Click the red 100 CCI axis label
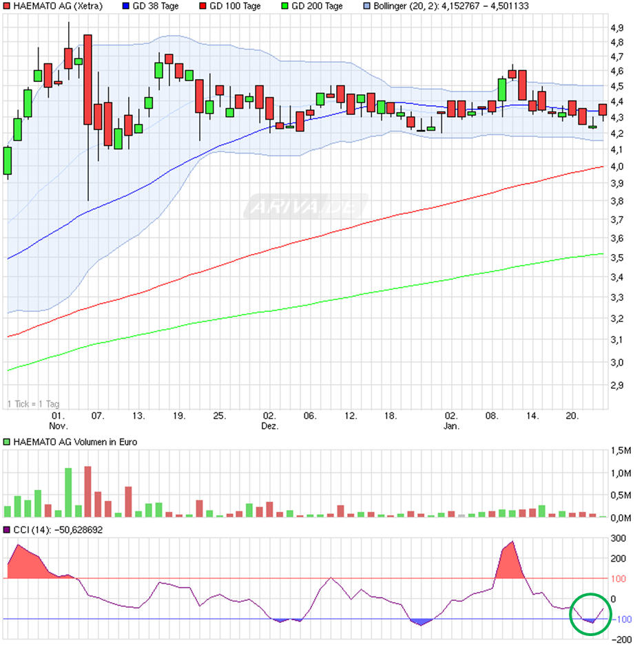Viewport: 644px width, 647px height. coord(618,578)
